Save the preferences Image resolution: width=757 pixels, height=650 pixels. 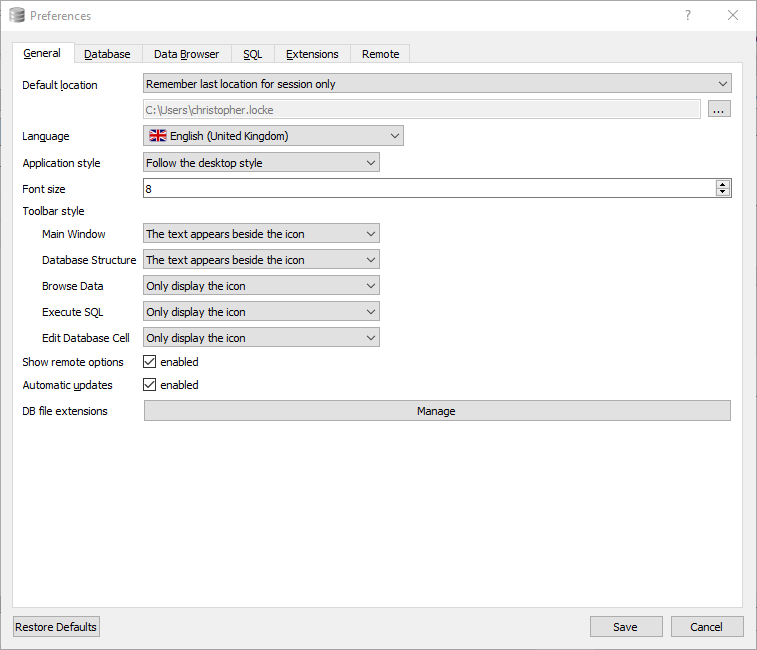(x=626, y=627)
